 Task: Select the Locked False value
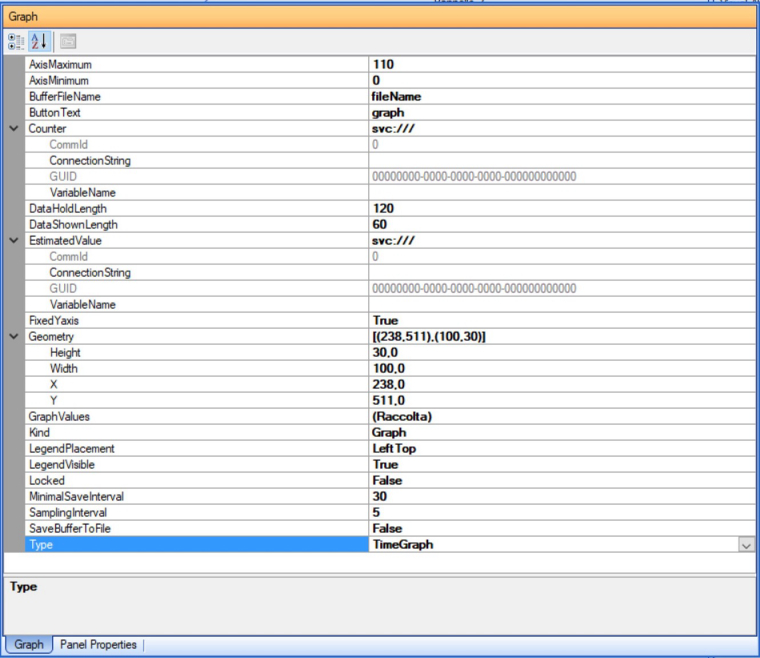click(x=560, y=481)
